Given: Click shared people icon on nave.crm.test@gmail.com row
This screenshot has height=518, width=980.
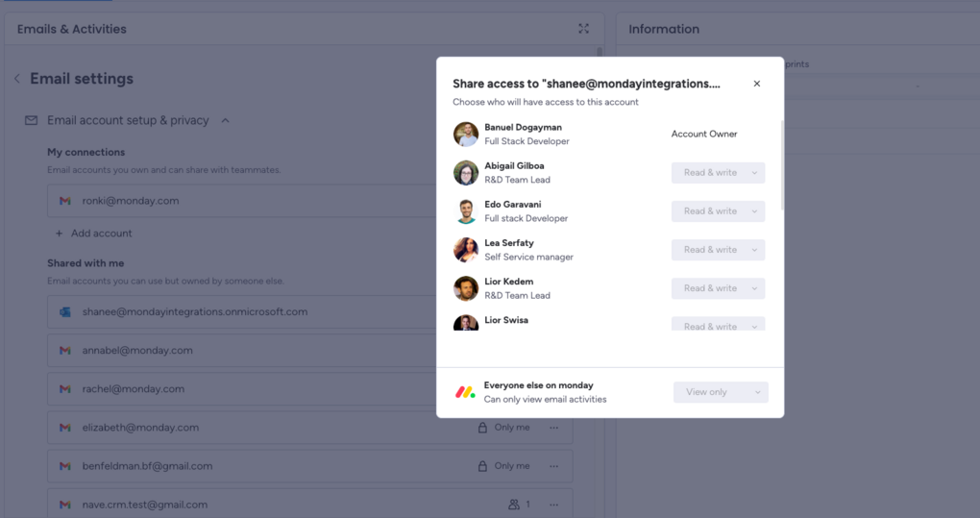Looking at the screenshot, I should (514, 505).
